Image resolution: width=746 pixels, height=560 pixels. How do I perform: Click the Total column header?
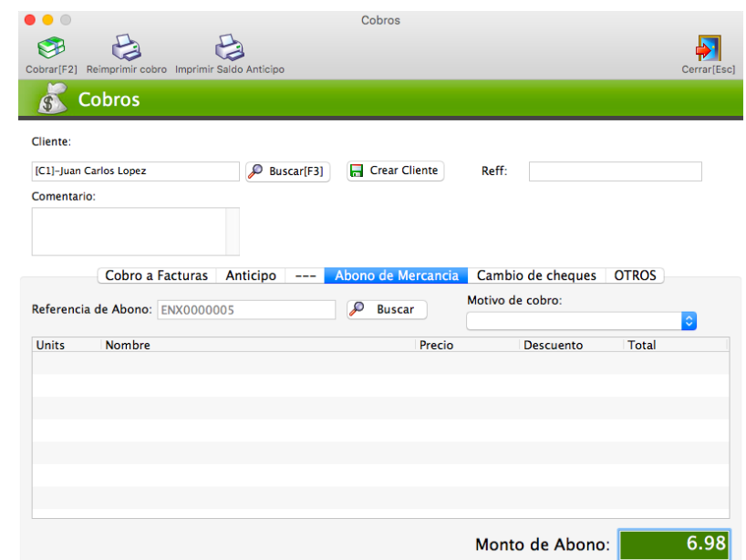[676, 345]
